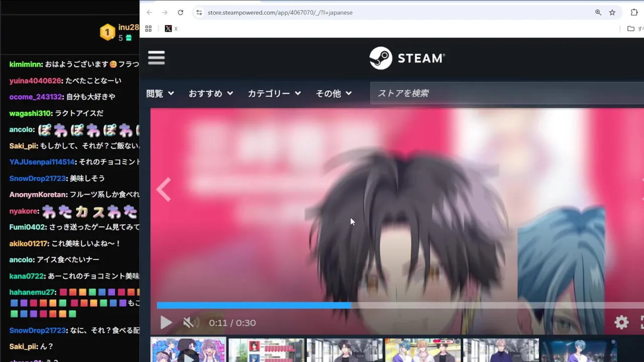The height and width of the screenshot is (362, 644).
Task: Click username YAJUsenpai114514 in chat
Action: point(43,162)
